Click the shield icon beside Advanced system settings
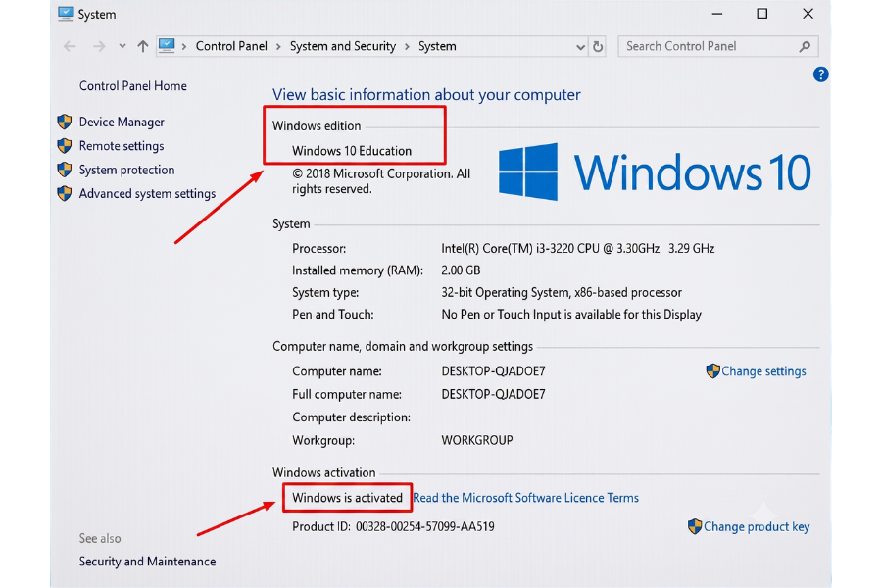Viewport: 882px width, 588px height. click(x=65, y=194)
